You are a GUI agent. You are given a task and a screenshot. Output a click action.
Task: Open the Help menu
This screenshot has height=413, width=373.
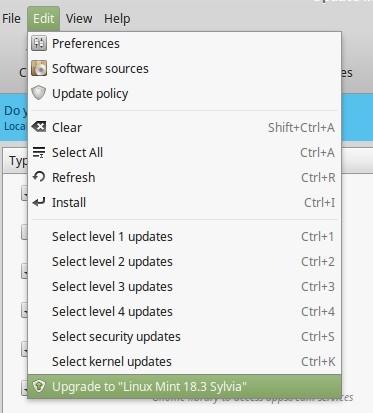pos(117,19)
